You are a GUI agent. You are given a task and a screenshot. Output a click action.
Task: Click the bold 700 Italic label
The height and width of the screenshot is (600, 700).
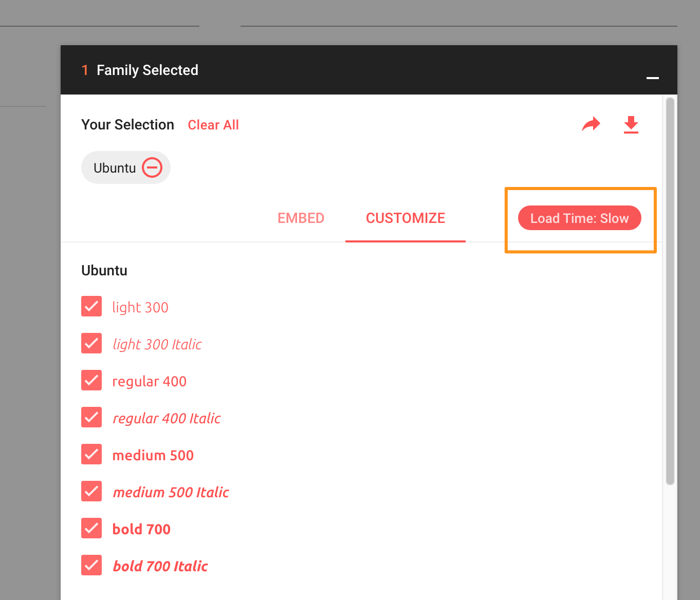pos(160,566)
